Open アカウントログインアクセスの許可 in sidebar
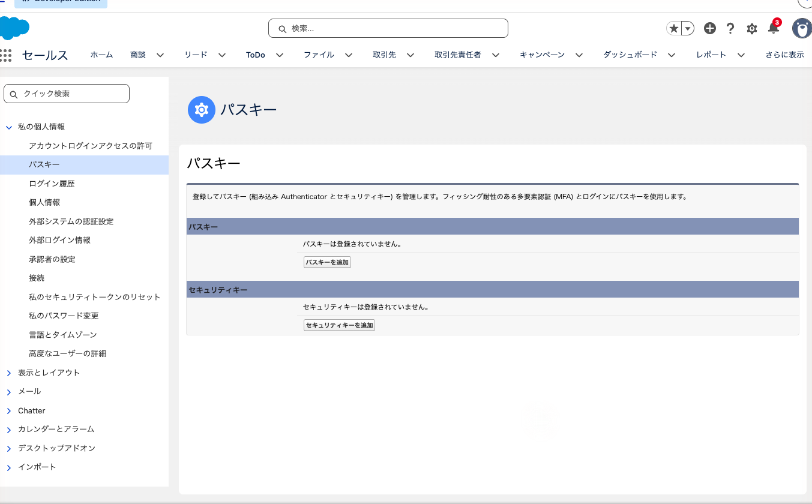Image resolution: width=812 pixels, height=504 pixels. pyautogui.click(x=91, y=146)
